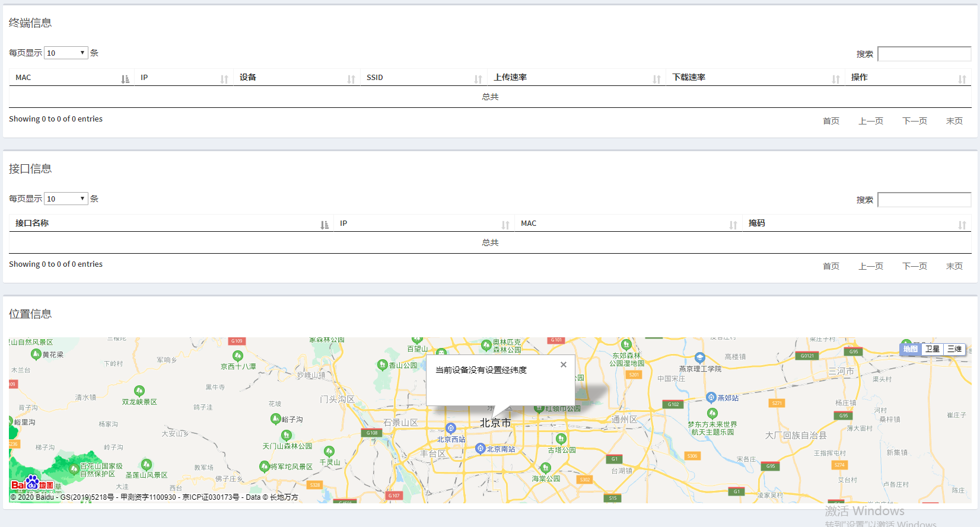Click the Baidu map logo
The height and width of the screenshot is (527, 980).
32,484
